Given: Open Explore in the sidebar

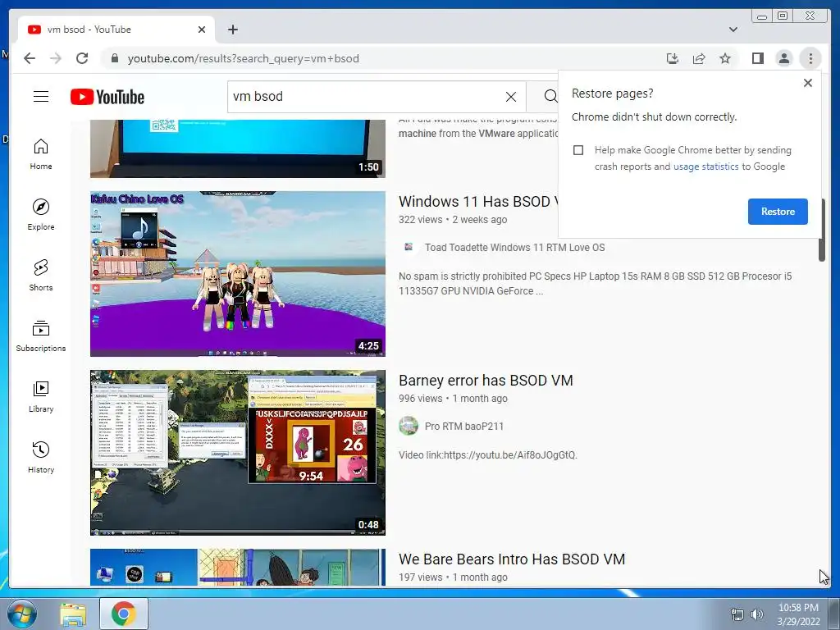Looking at the screenshot, I should pos(41,215).
